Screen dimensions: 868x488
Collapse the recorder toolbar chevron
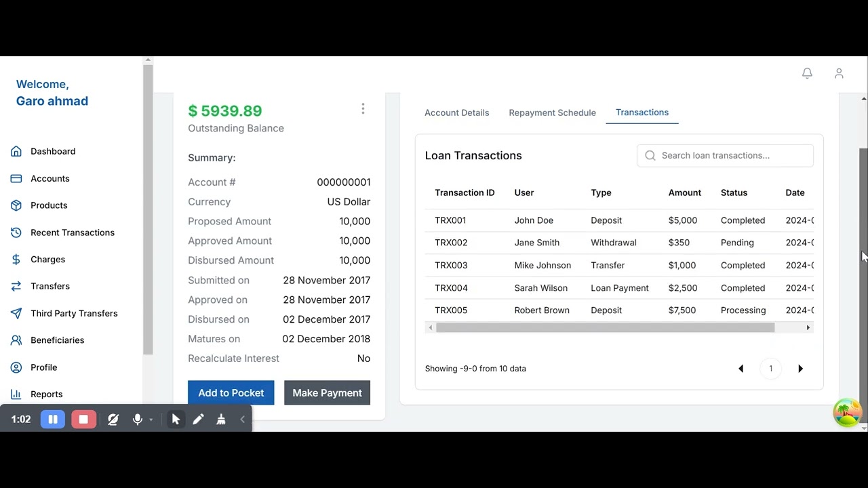tap(242, 420)
